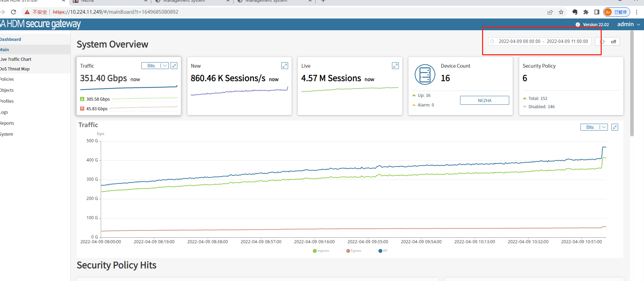
Task: Toggle Egress series in the chart legend
Action: coord(354,251)
